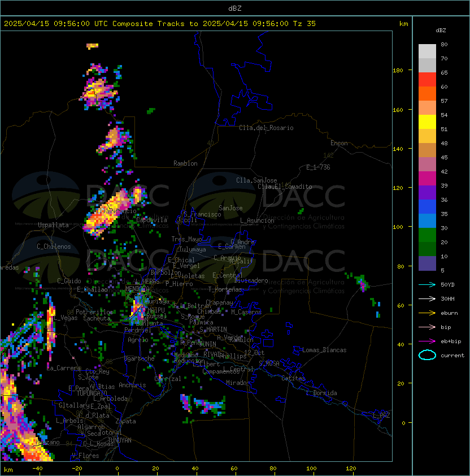This screenshot has width=470, height=476.
Task: Click the C_Guido place label
Action: pyautogui.click(x=69, y=281)
